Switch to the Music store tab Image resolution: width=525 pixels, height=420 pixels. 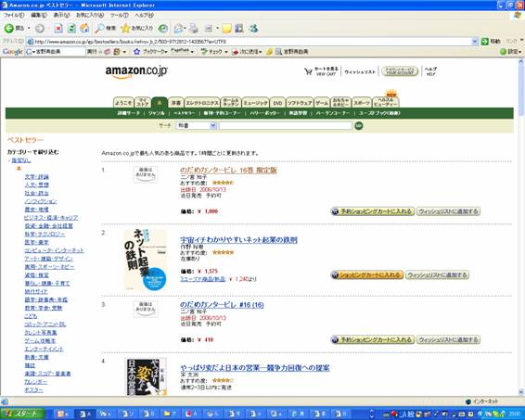[255, 103]
